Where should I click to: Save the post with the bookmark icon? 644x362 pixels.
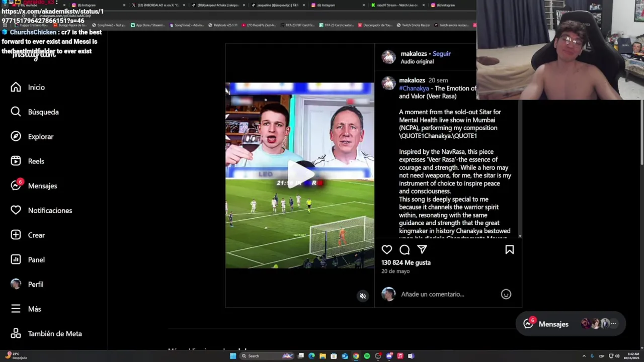(509, 249)
